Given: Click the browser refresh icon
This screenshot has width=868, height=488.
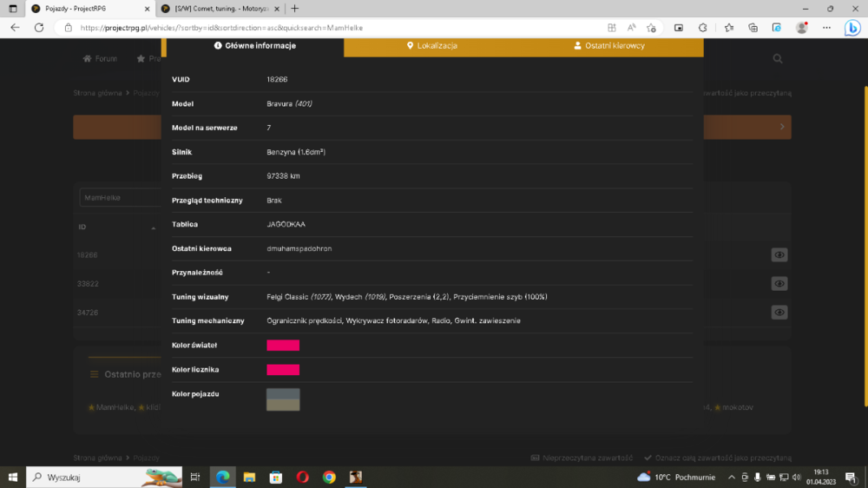Looking at the screenshot, I should [x=39, y=28].
